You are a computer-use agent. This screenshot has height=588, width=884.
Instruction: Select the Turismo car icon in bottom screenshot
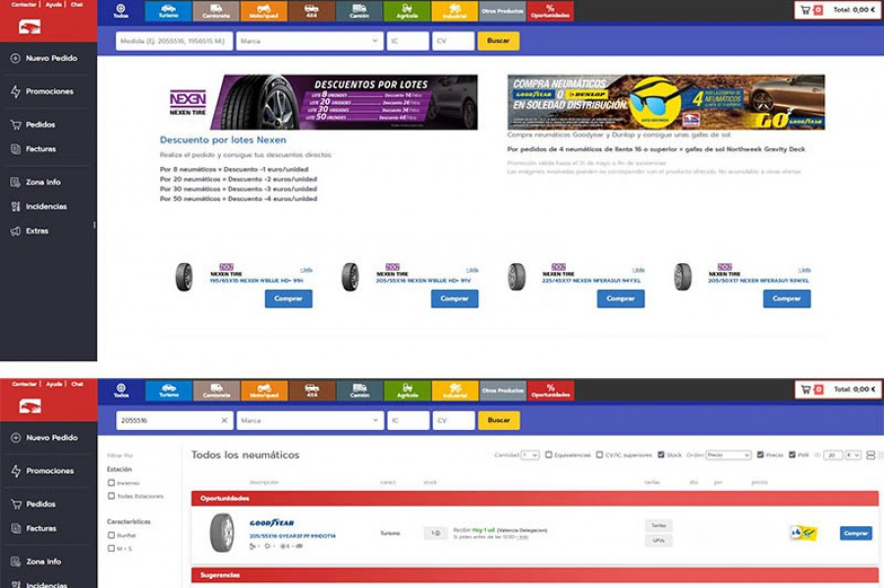point(169,388)
